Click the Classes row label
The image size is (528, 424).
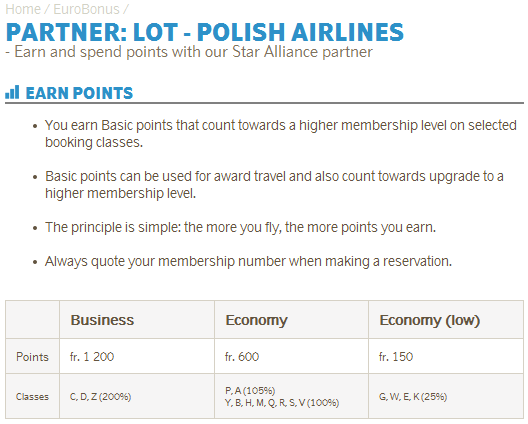[32, 396]
